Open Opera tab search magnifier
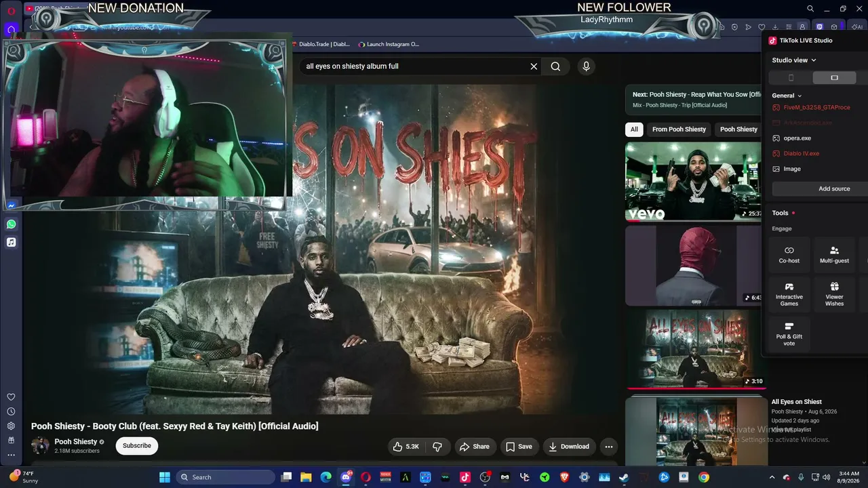 [810, 9]
